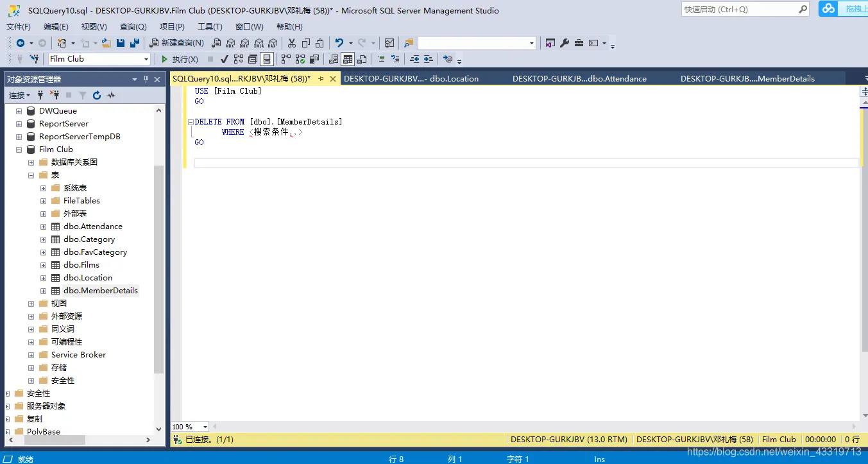Click the Find in Files icon
This screenshot has width=868, height=464.
click(409, 43)
